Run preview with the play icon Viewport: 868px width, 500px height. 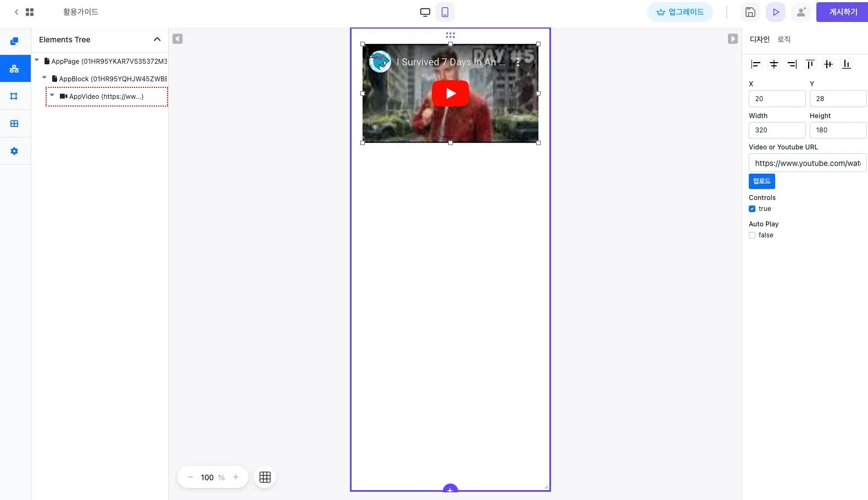coord(776,12)
